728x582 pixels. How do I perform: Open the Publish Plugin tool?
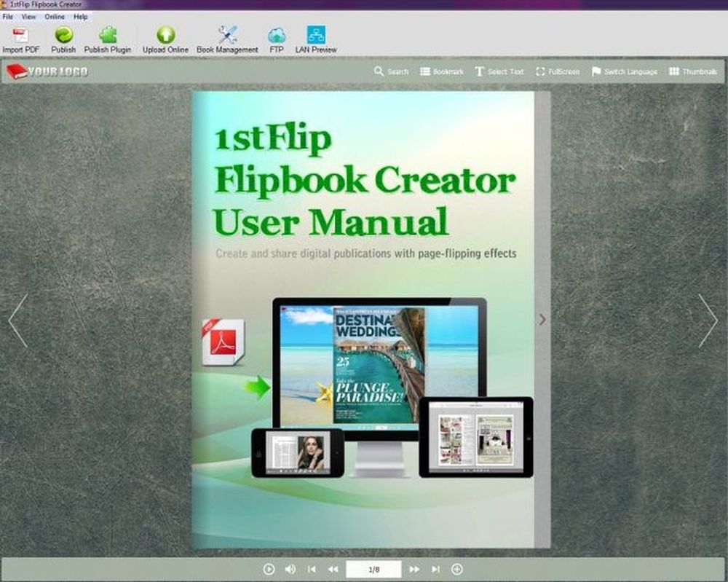(108, 36)
